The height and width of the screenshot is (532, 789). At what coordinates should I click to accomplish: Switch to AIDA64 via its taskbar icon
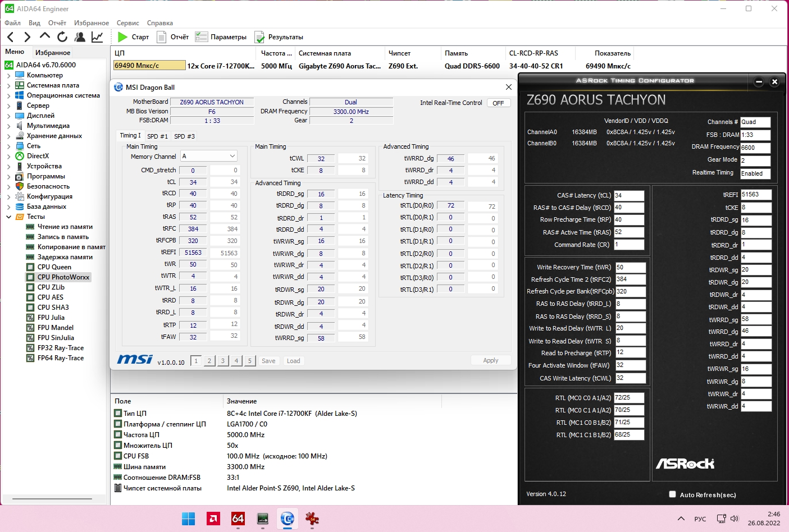click(238, 519)
